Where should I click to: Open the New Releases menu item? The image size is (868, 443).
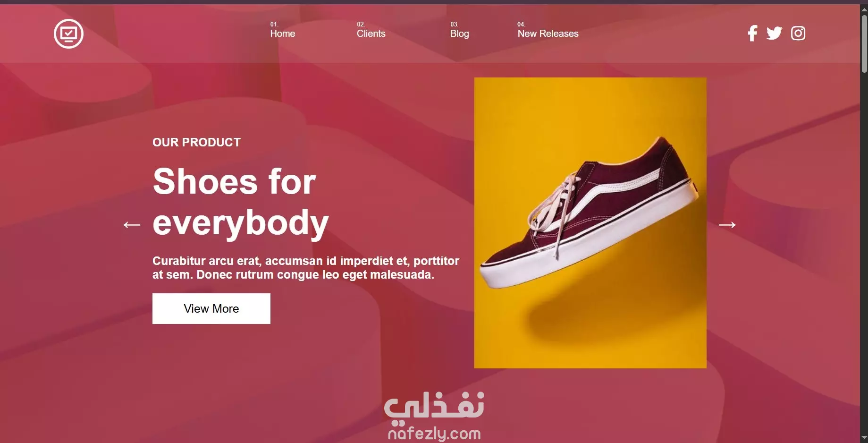548,34
